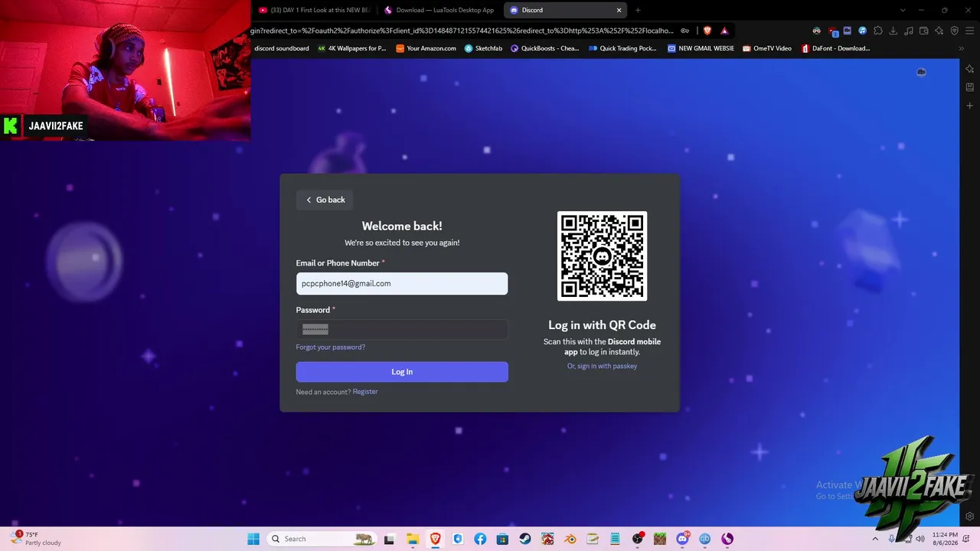Open the Windows Start menu
This screenshot has height=551, width=980.
tap(253, 539)
